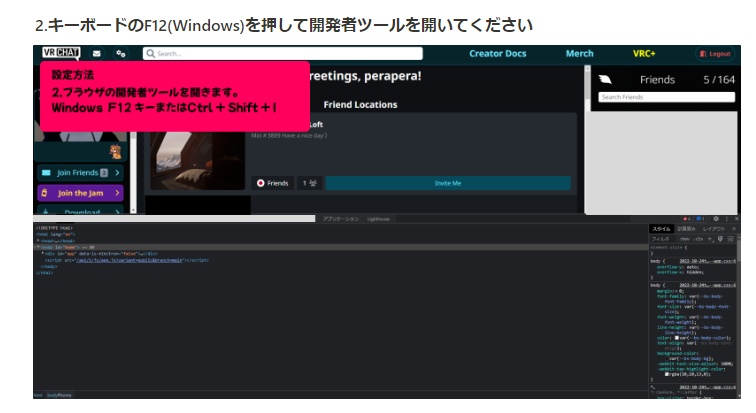Click the rgba highlight color swatch

tap(667, 374)
